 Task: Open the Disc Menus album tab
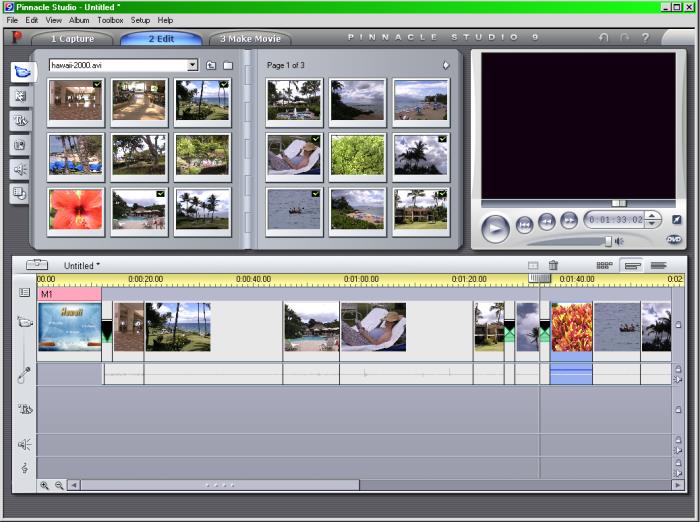21,193
